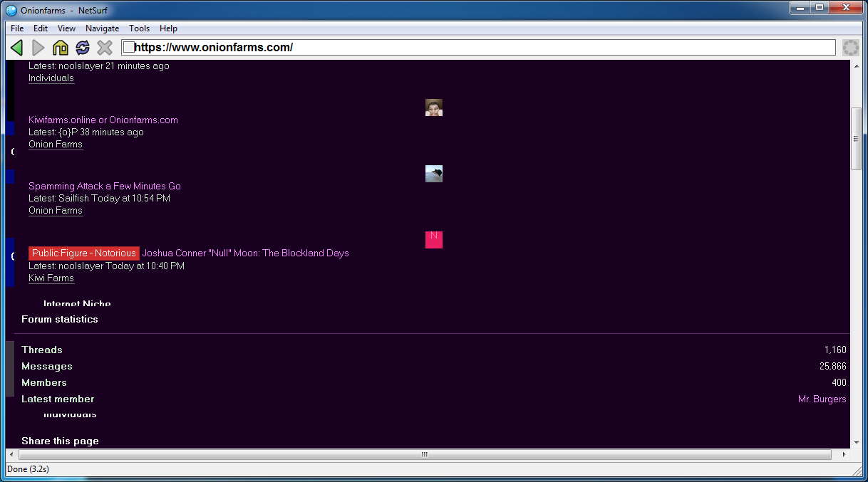Reload the page with refresh icon
868x482 pixels.
[83, 48]
